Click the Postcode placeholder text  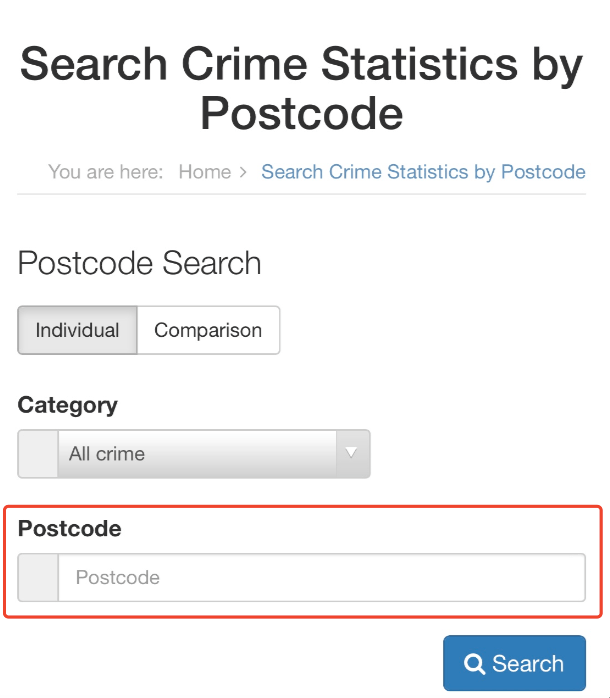(x=118, y=578)
